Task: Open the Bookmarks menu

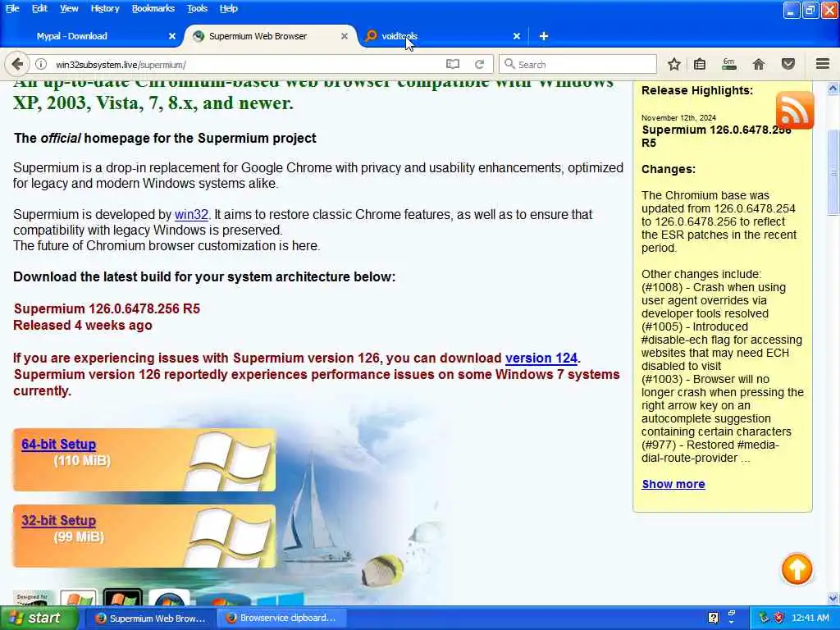Action: (153, 8)
